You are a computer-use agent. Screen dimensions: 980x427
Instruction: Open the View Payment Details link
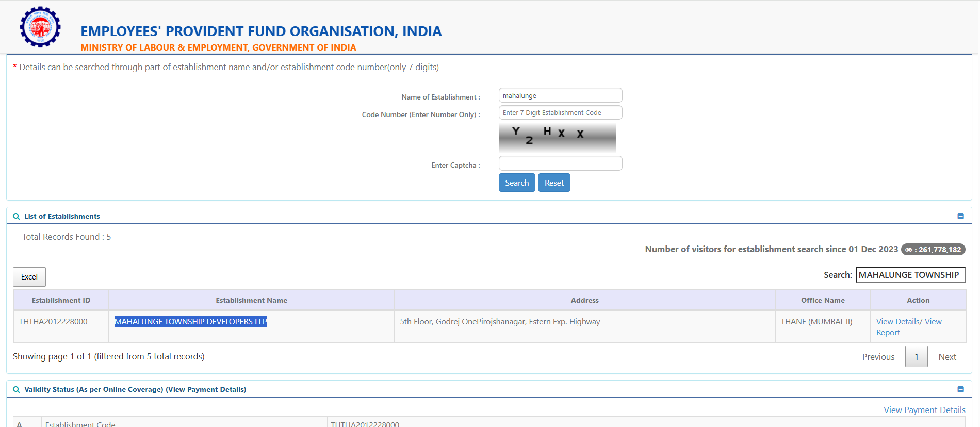tap(924, 410)
